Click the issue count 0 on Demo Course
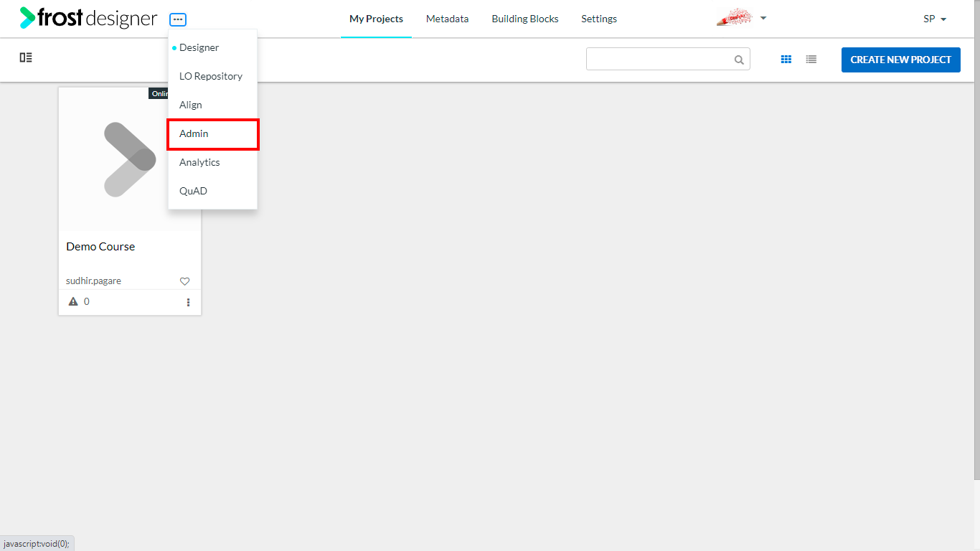The height and width of the screenshot is (551, 980). 87,301
